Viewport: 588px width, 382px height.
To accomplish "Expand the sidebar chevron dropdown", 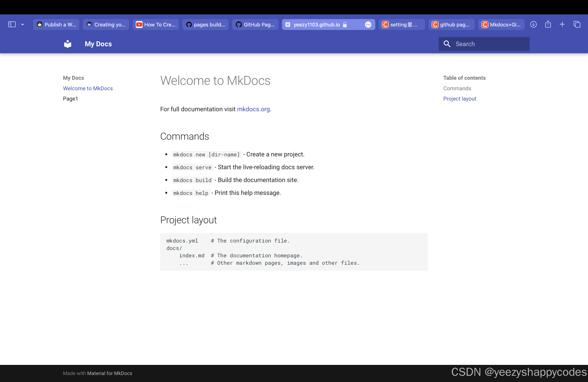I will [23, 25].
